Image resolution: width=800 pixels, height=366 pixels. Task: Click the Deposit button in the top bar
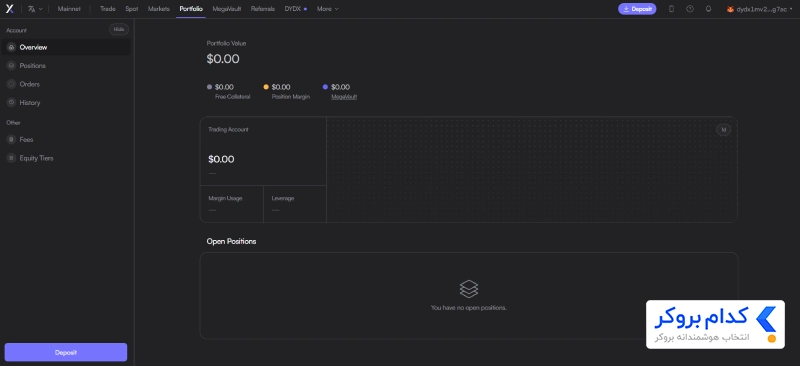point(637,9)
